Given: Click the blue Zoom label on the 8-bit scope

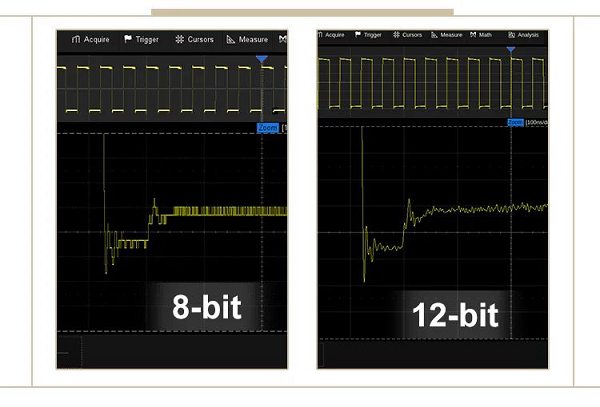Looking at the screenshot, I should point(267,128).
